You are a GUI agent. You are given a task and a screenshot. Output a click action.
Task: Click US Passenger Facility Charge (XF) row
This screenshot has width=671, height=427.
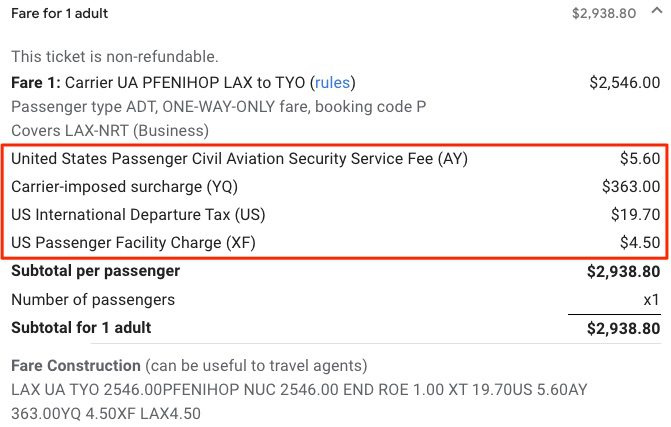(336, 243)
